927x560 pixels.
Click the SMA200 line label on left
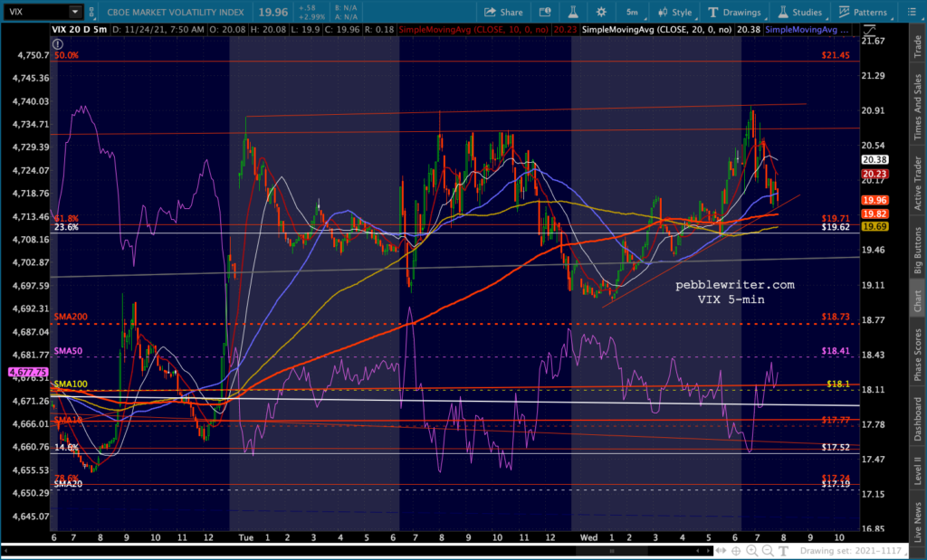point(71,317)
